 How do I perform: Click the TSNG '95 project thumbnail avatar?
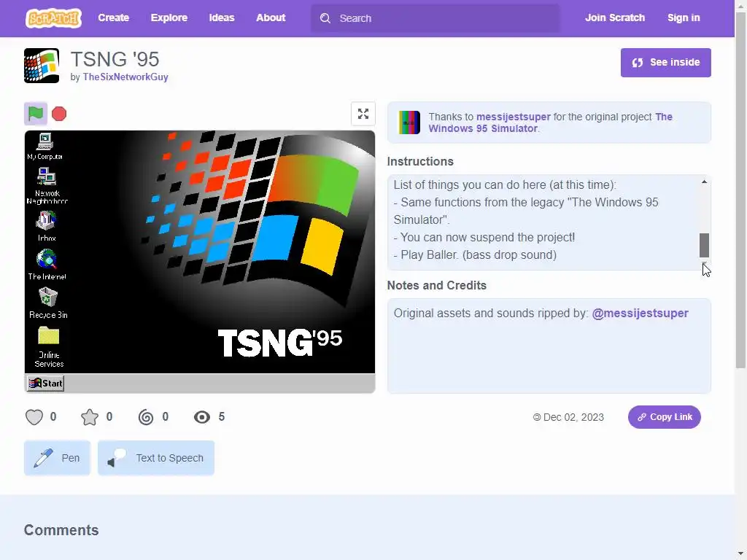click(x=42, y=66)
